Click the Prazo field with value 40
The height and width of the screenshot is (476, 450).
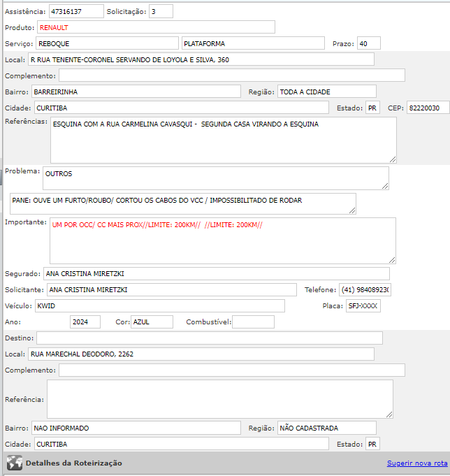(369, 43)
